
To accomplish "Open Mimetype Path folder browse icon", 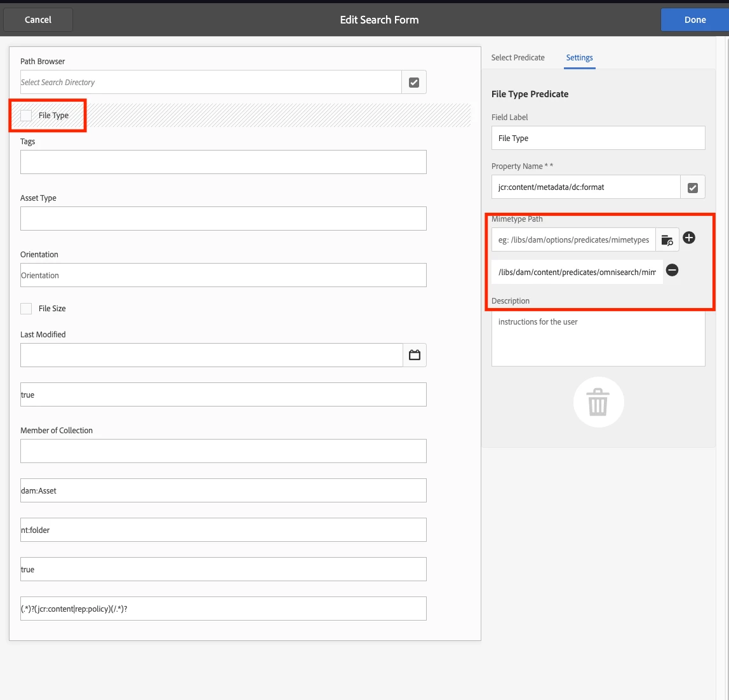I will [x=667, y=239].
